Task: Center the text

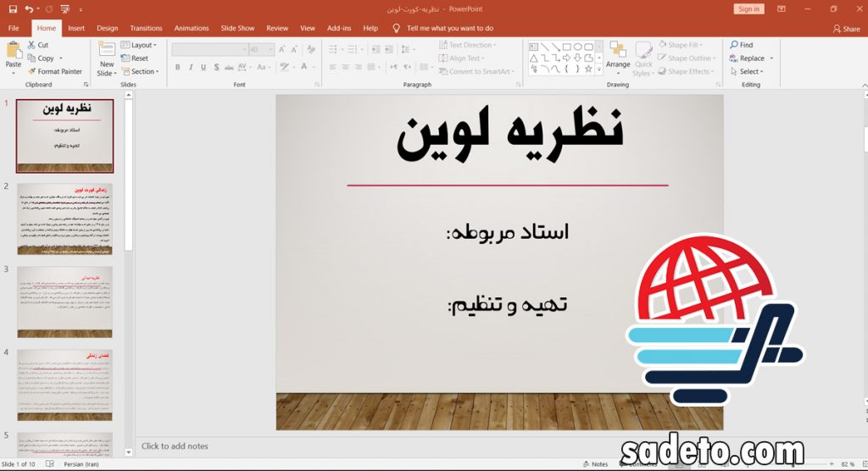Action: pyautogui.click(x=346, y=67)
